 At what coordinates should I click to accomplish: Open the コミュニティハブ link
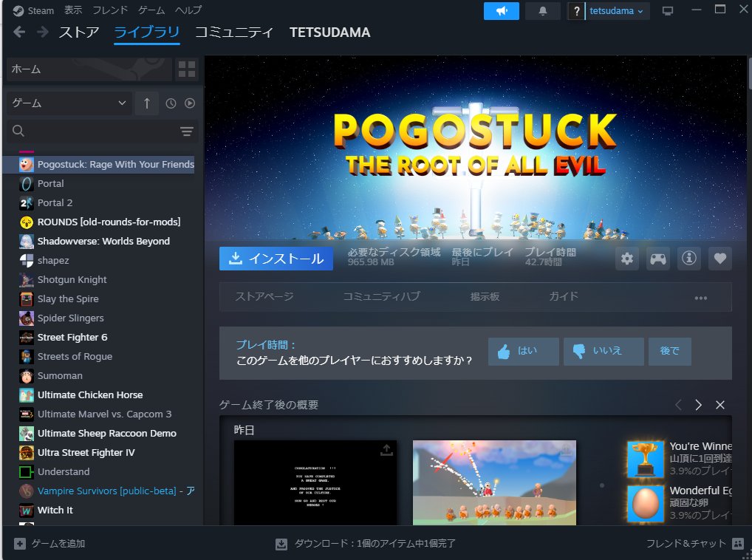381,297
